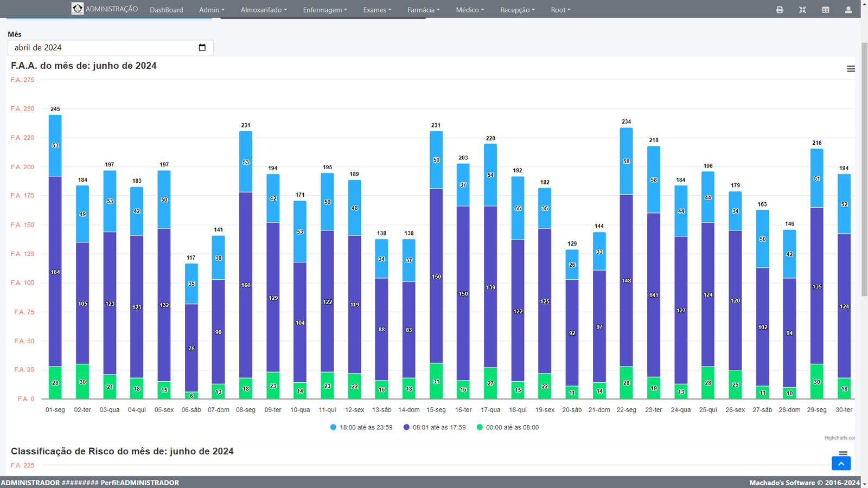Click the blue scroll-to-top arrow button

[841, 464]
